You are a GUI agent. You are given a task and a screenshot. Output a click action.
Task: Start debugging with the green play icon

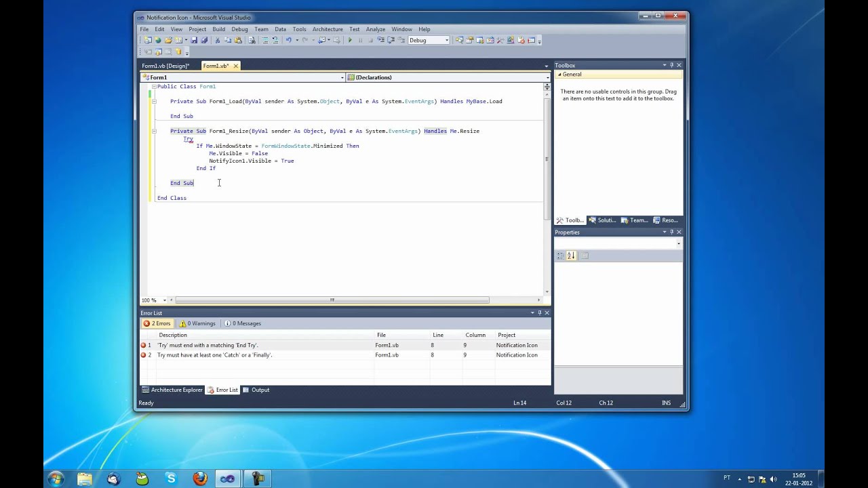350,40
